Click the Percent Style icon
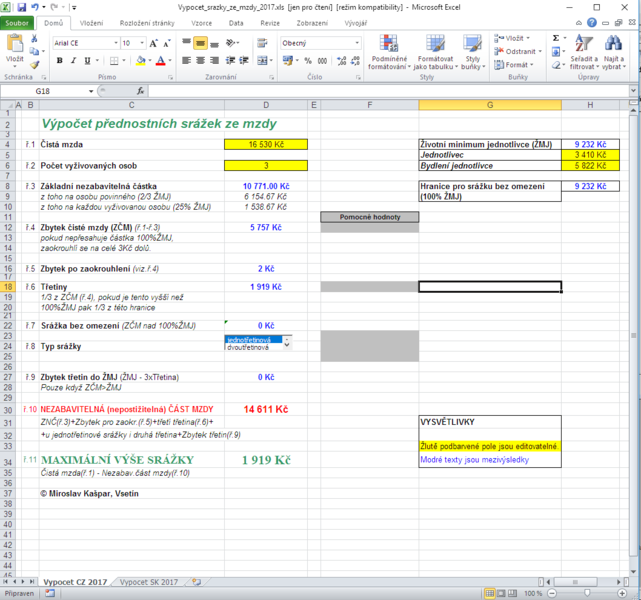641x600 pixels. click(308, 60)
